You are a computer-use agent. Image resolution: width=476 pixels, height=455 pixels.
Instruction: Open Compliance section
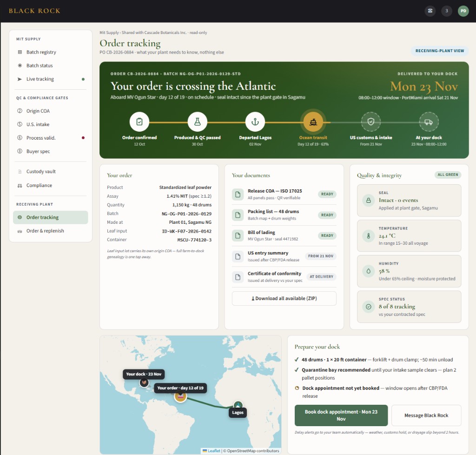tap(50, 185)
